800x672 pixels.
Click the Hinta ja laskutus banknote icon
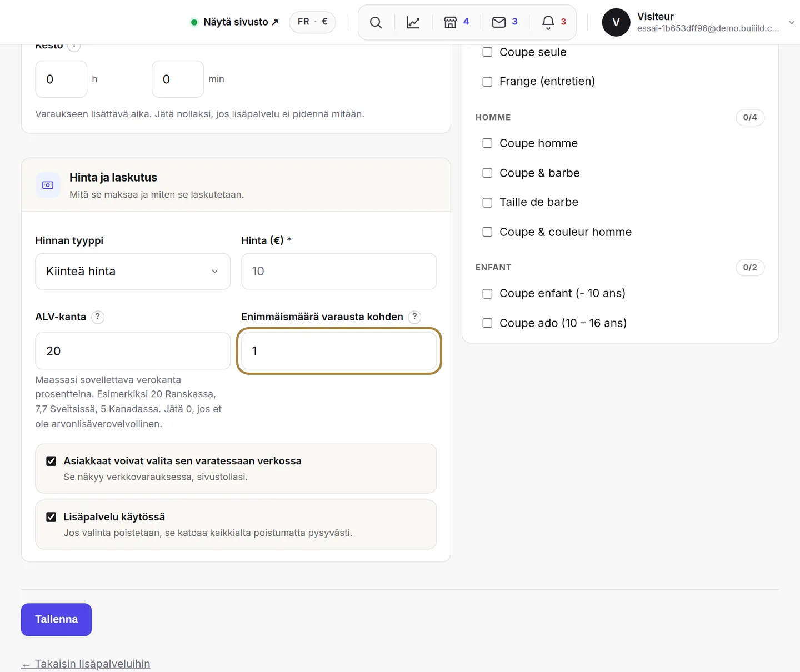point(48,185)
